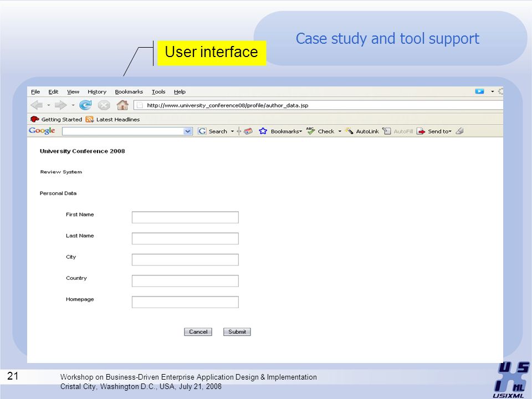Open the Google search box dropdown
Viewport: 532px width, 399px height.
point(188,131)
